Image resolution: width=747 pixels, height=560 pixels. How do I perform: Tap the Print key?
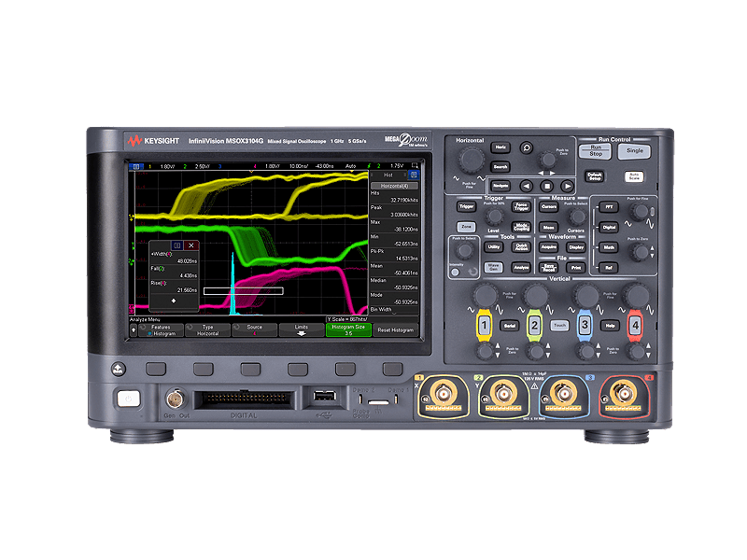576,268
